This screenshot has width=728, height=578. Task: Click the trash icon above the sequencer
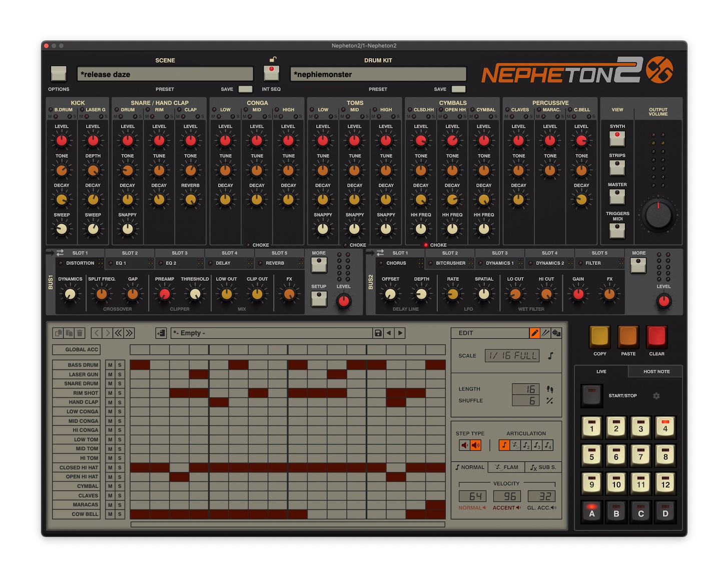[80, 333]
